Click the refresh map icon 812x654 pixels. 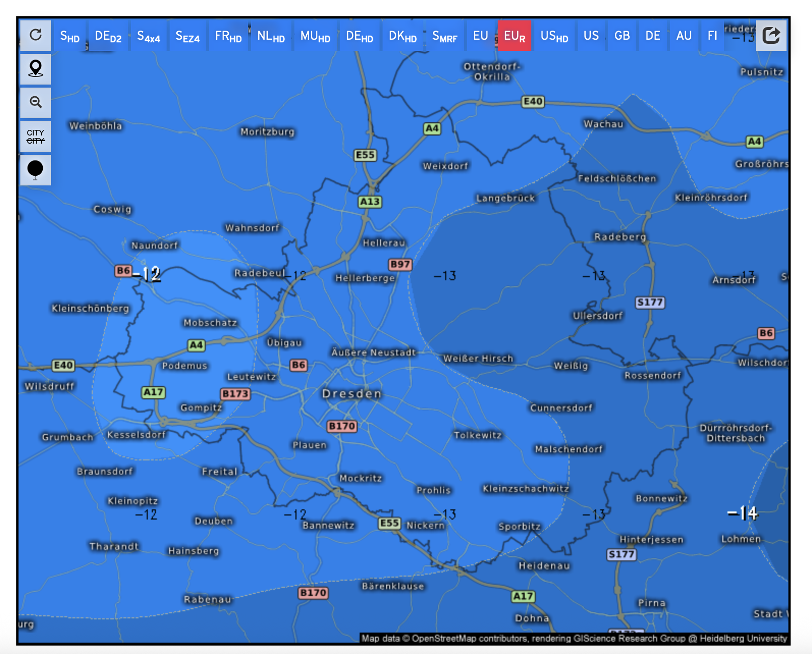click(36, 35)
